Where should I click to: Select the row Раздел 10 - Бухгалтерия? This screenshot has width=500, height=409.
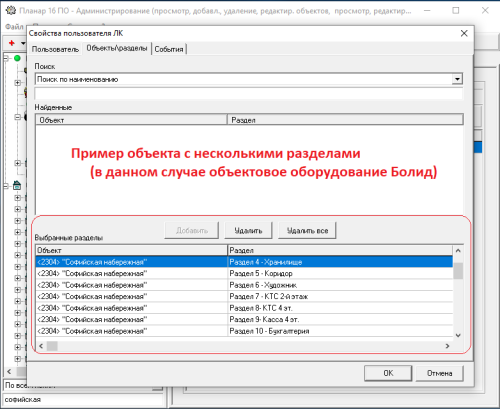pyautogui.click(x=244, y=331)
